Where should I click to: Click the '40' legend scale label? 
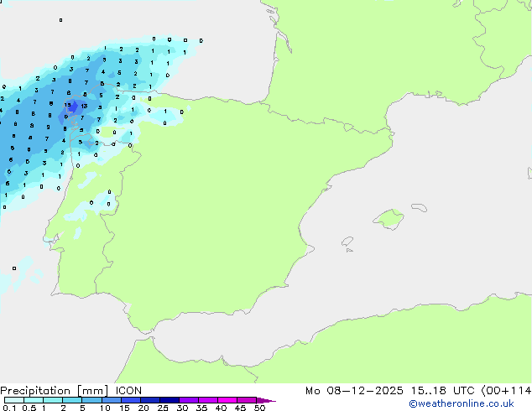(x=221, y=408)
